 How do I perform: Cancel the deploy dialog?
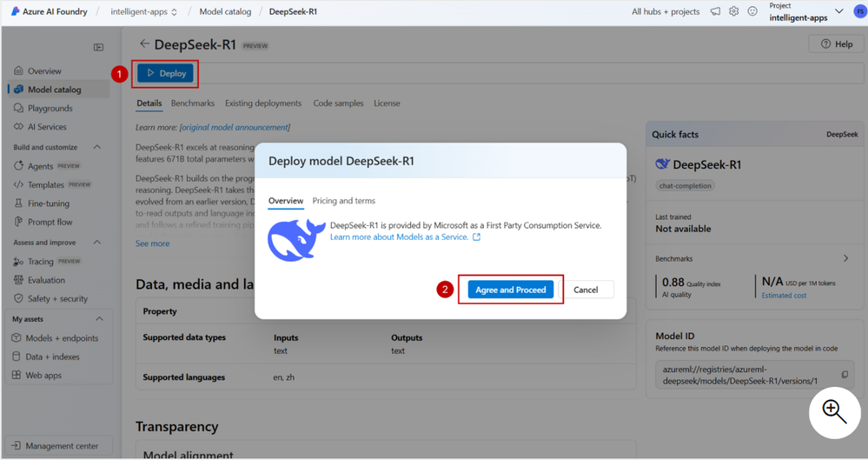tap(586, 290)
